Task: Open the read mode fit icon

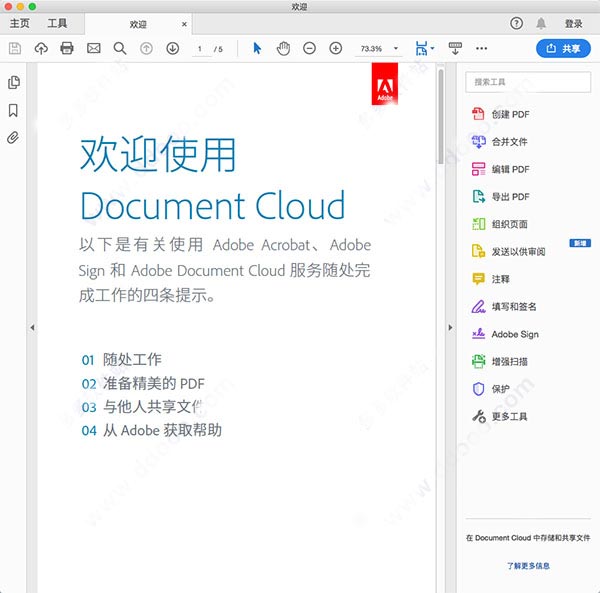Action: (x=421, y=49)
